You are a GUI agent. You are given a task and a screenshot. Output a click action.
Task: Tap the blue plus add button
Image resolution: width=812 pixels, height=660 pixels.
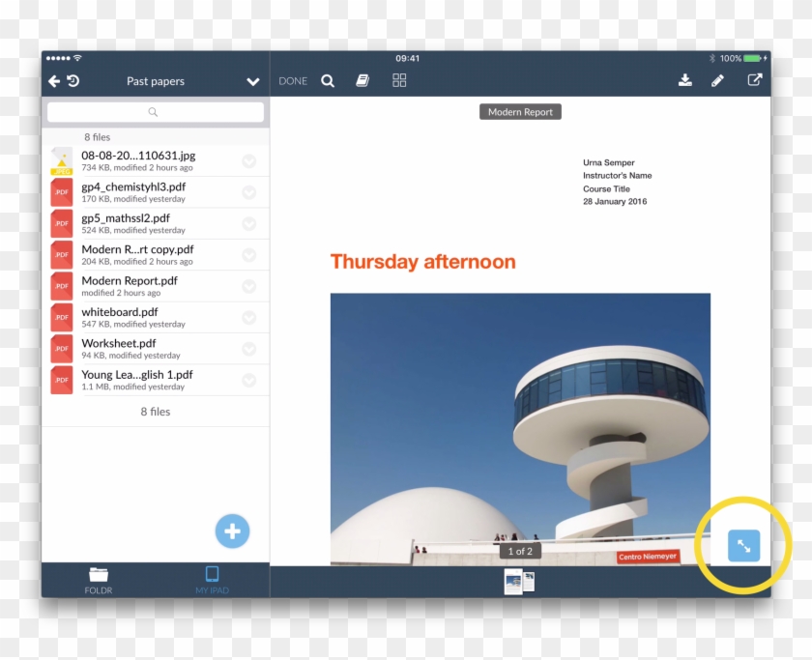(232, 531)
